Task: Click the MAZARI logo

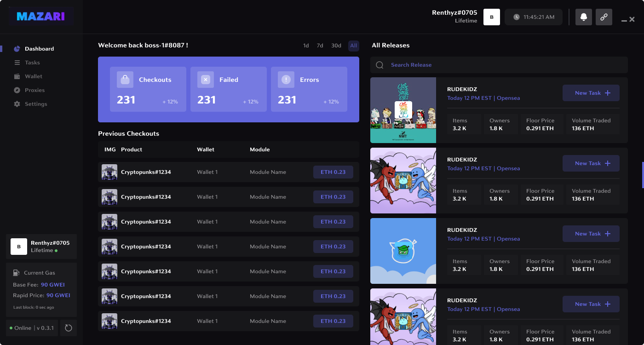Action: click(40, 17)
